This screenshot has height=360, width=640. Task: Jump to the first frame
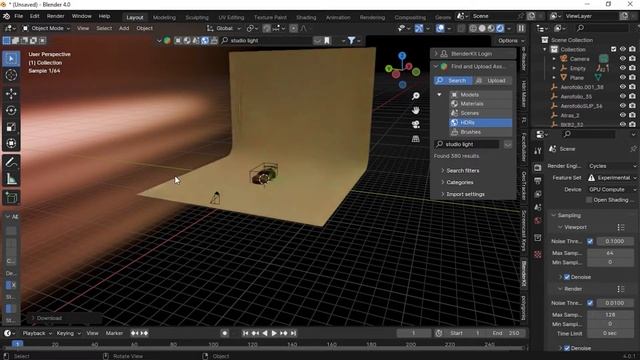245,333
